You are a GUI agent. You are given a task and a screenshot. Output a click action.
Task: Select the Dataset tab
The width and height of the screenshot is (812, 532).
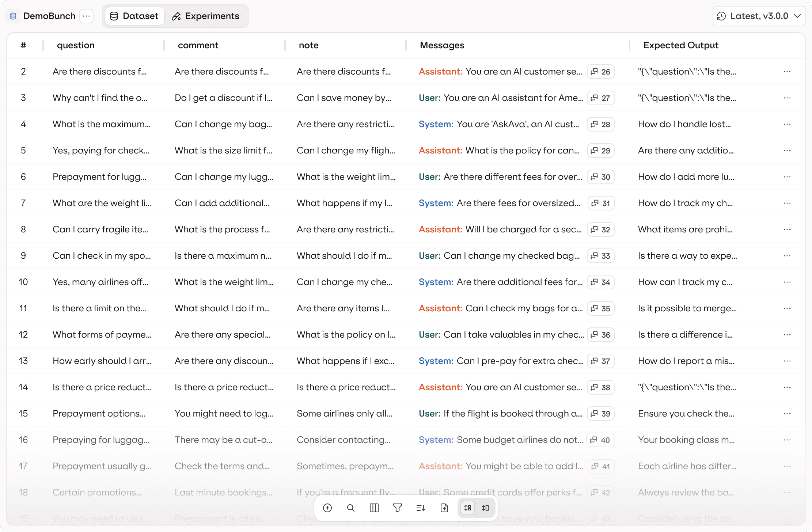(x=134, y=16)
